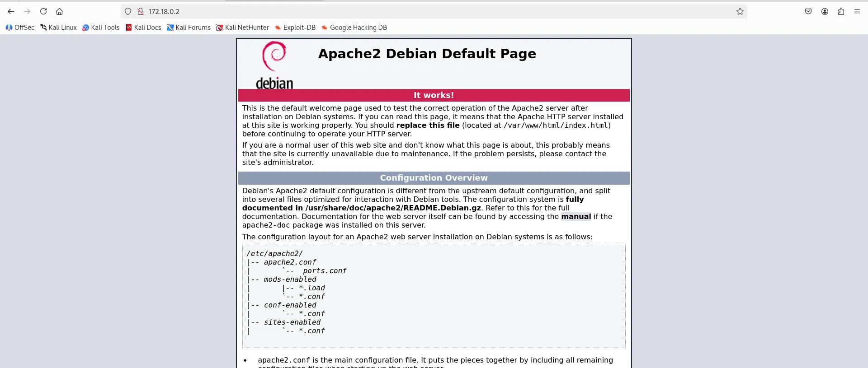Open the Pocket save icon
Screen dimensions: 868x368
click(808, 11)
